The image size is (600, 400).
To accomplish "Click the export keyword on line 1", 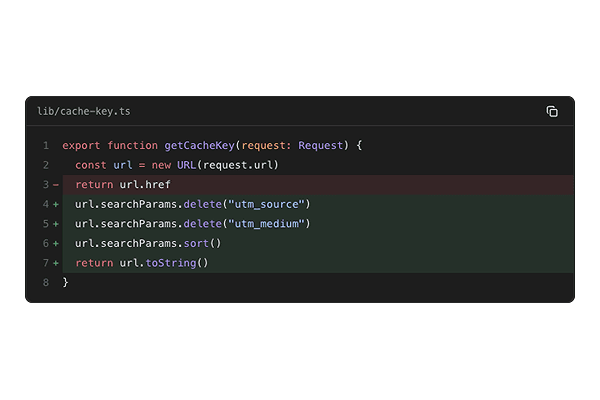I will point(81,145).
